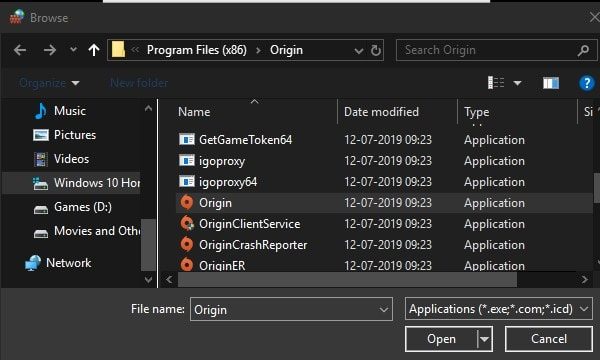
Task: Go back with the Back arrow
Action: click(20, 50)
